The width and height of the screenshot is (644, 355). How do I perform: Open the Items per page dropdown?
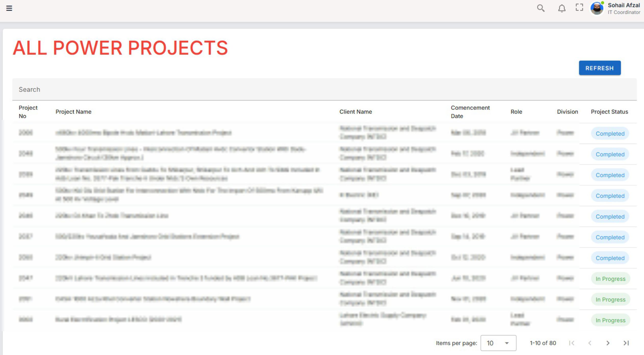[x=498, y=343]
